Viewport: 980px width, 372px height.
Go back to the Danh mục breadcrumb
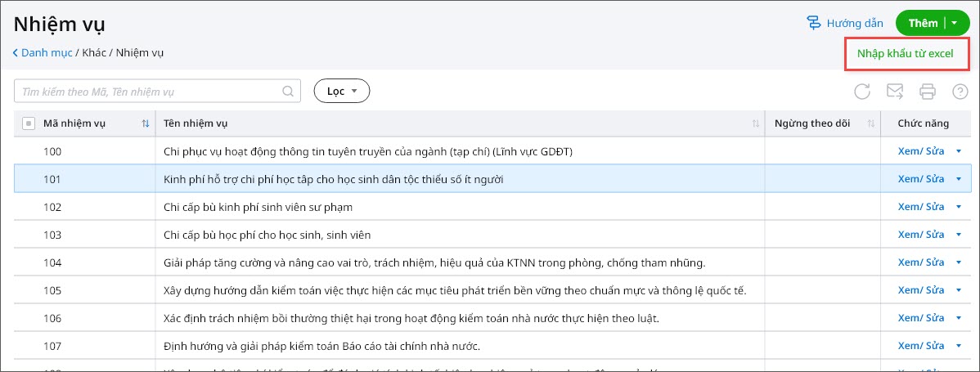click(43, 52)
